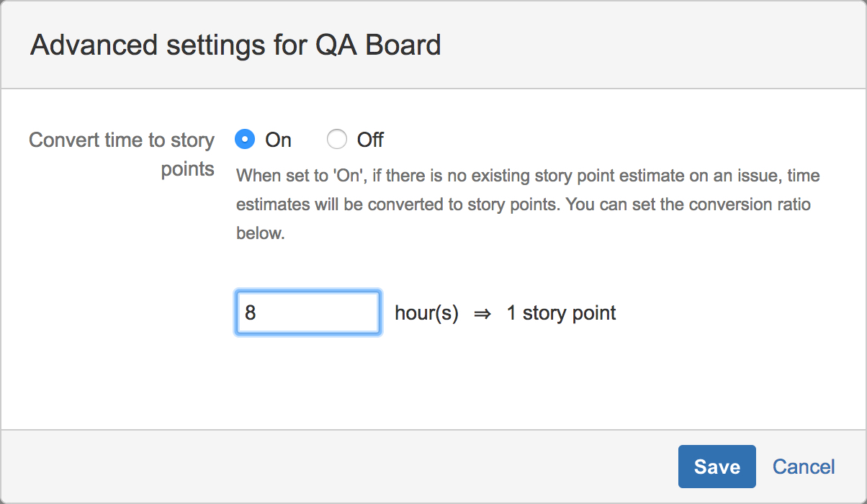Click the 'Off' option label text
The height and width of the screenshot is (504, 867).
(x=370, y=140)
